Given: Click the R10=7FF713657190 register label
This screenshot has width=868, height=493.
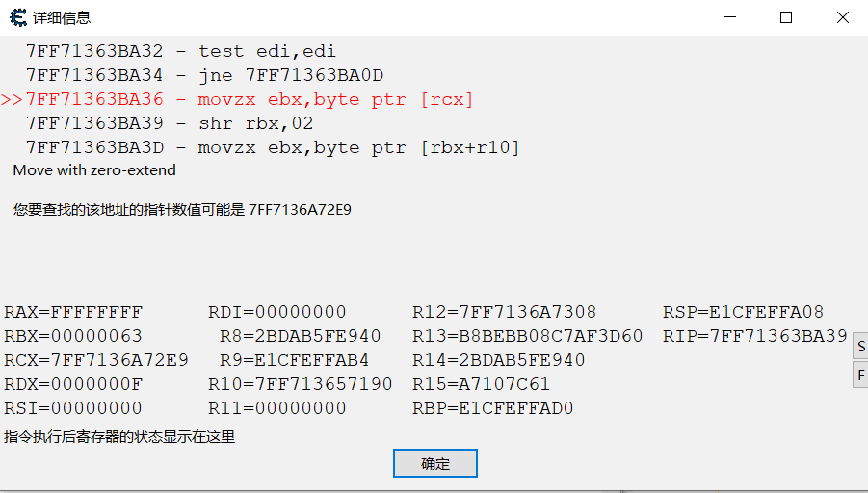Looking at the screenshot, I should (300, 384).
